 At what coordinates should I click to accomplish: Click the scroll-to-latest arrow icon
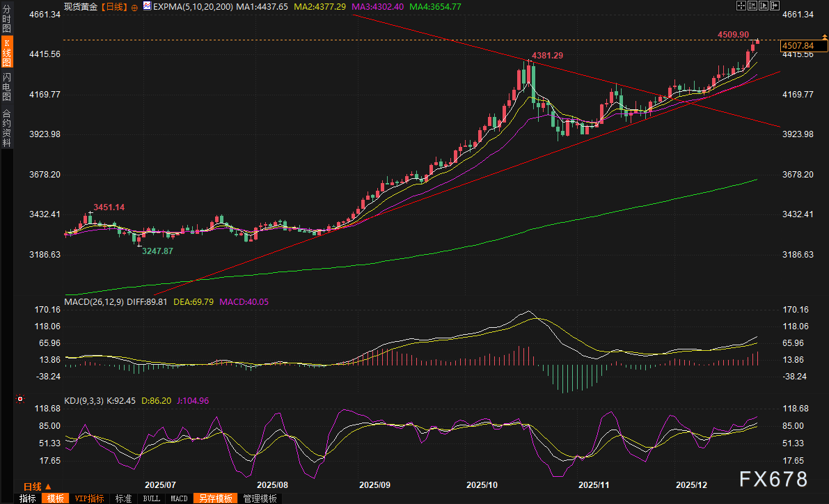tap(774, 6)
